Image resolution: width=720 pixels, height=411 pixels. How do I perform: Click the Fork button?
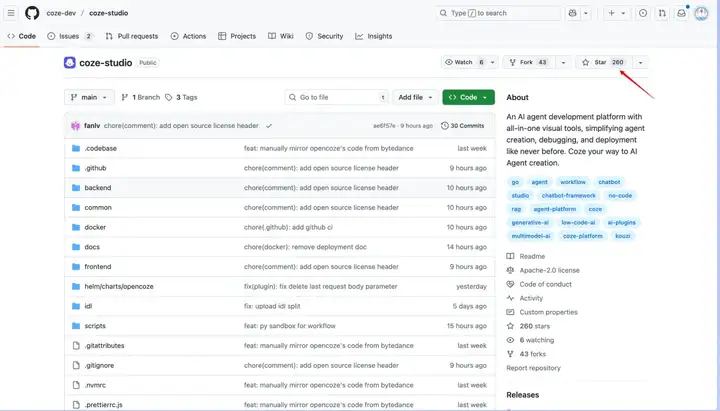click(x=529, y=62)
